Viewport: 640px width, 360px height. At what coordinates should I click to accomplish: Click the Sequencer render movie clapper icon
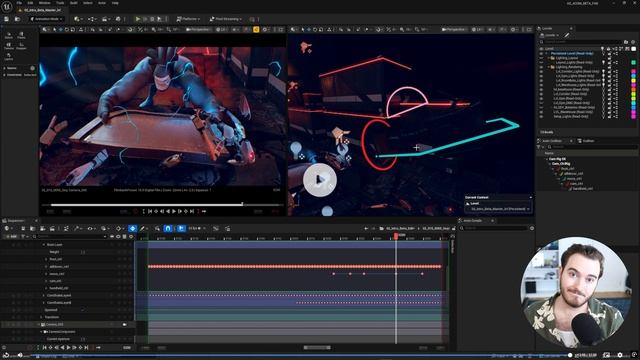point(52,229)
